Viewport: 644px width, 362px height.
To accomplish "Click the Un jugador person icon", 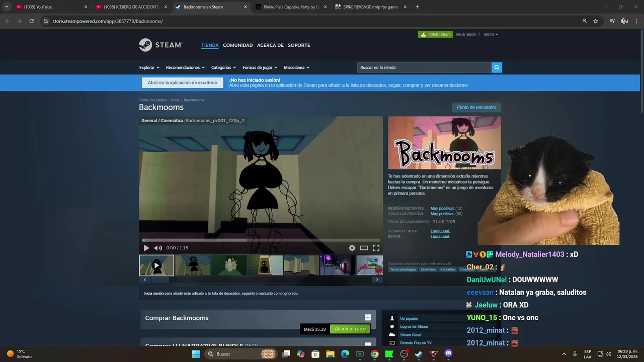I will tap(392, 318).
